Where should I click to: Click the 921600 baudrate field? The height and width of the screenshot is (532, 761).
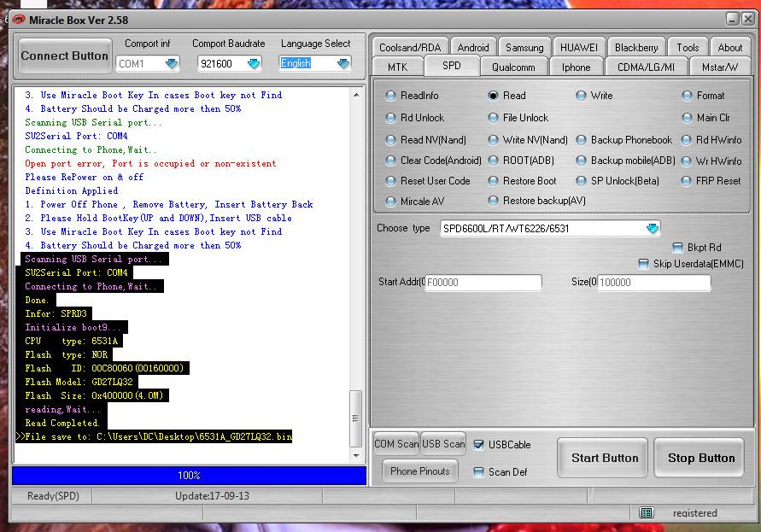pyautogui.click(x=229, y=63)
